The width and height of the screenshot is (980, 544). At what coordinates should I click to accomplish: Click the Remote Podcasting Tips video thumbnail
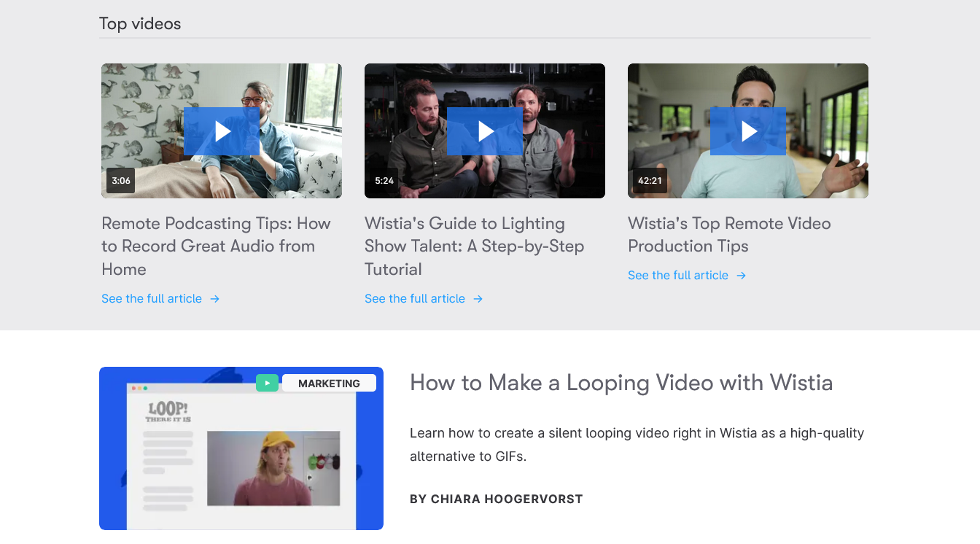221,131
